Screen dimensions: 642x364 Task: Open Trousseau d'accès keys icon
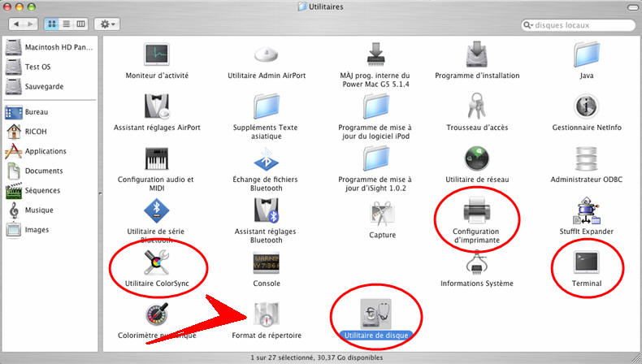point(476,106)
